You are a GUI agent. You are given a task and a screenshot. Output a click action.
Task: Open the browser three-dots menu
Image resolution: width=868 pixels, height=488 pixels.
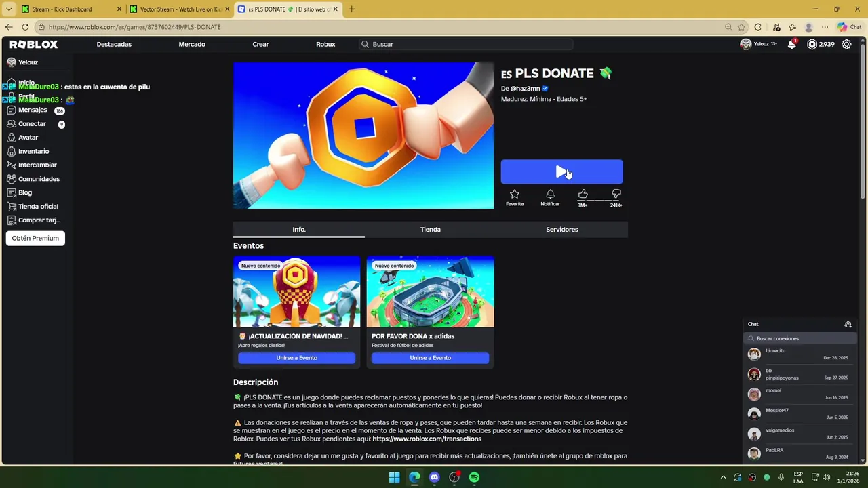tap(825, 27)
